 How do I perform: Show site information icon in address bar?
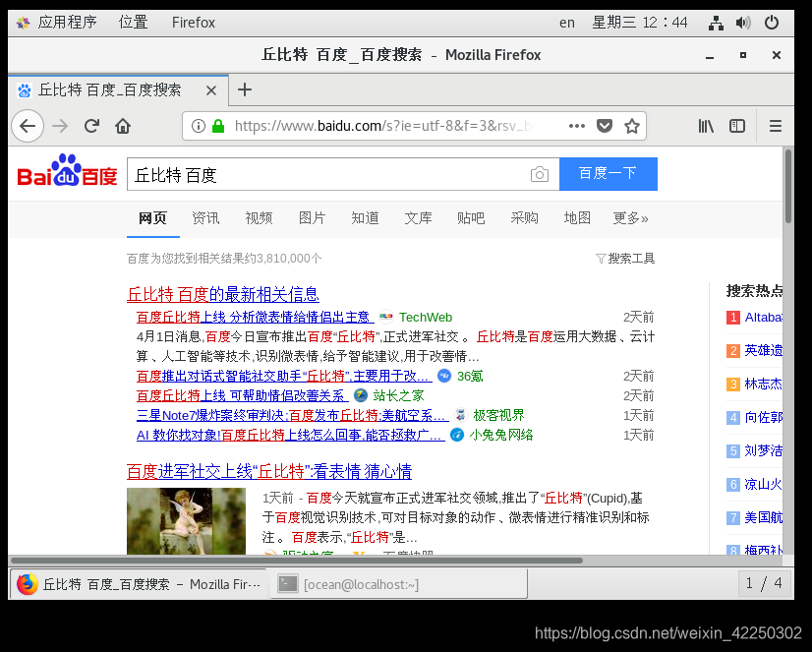click(x=199, y=126)
